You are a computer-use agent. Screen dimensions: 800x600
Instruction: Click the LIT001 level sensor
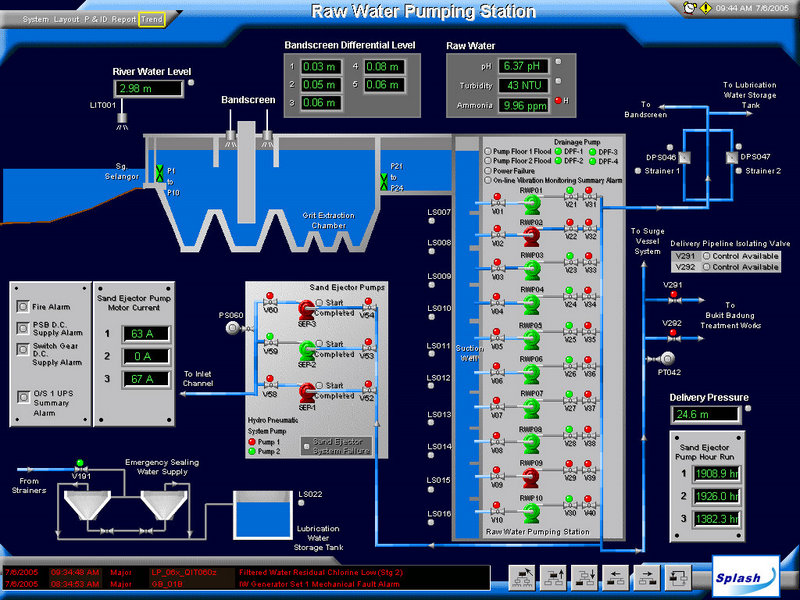coord(122,120)
